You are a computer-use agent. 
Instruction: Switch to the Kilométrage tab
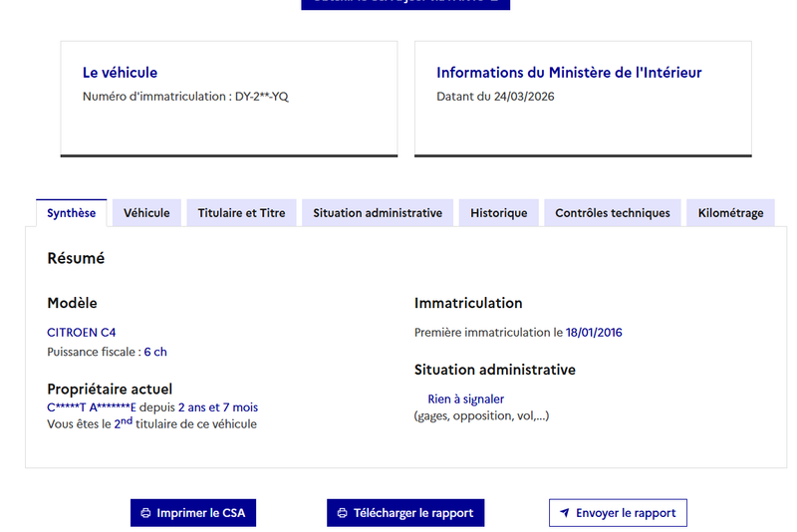[x=730, y=213]
